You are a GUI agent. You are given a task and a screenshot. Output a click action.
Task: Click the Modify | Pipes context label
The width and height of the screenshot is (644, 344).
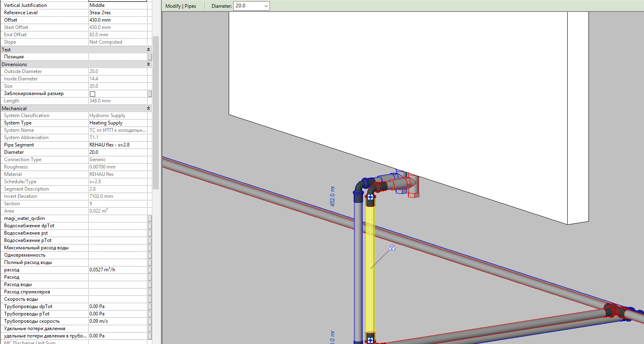click(x=180, y=6)
